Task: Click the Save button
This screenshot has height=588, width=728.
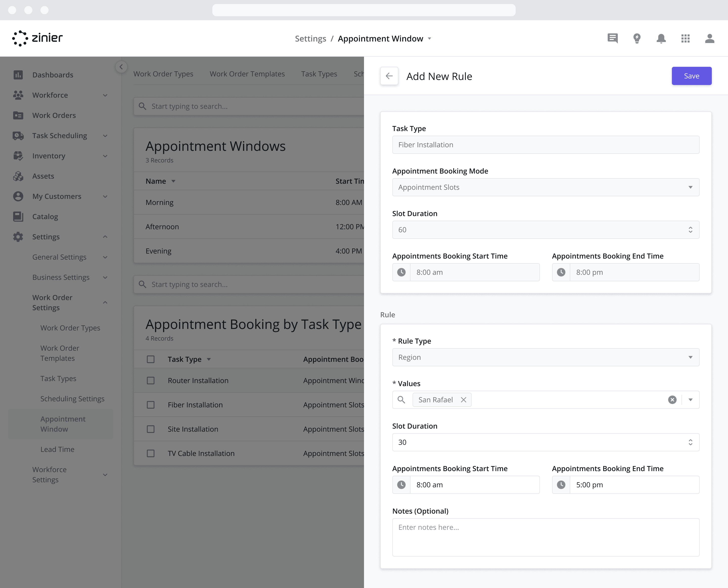Action: pos(691,76)
